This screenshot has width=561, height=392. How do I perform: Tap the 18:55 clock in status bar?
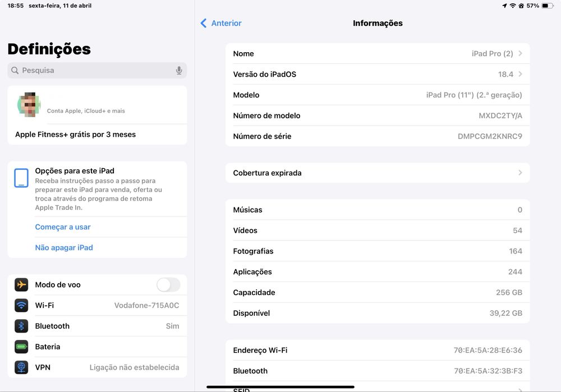click(15, 6)
